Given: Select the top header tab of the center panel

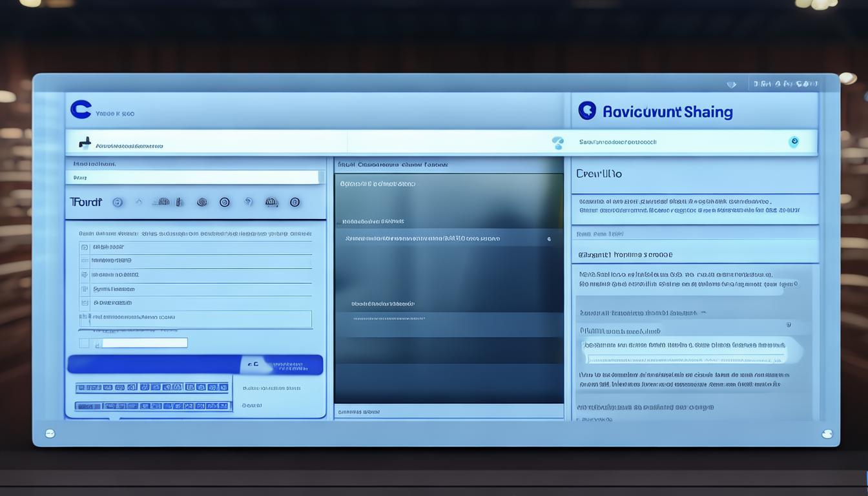Looking at the screenshot, I should (x=393, y=165).
